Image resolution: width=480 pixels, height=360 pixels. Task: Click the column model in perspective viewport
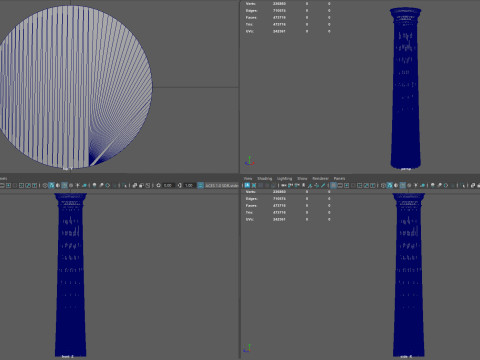click(406, 88)
